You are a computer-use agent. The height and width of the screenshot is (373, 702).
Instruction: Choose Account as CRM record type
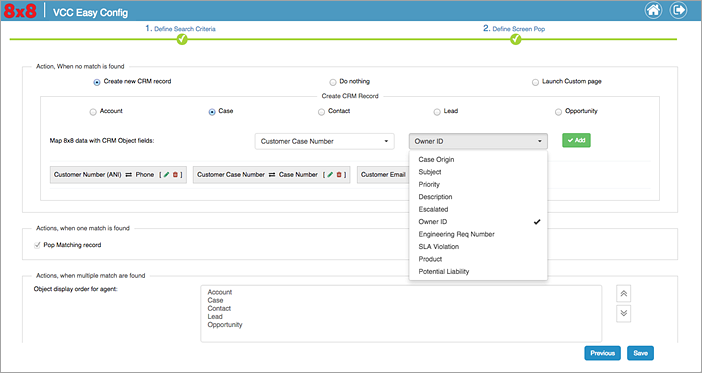click(x=93, y=112)
